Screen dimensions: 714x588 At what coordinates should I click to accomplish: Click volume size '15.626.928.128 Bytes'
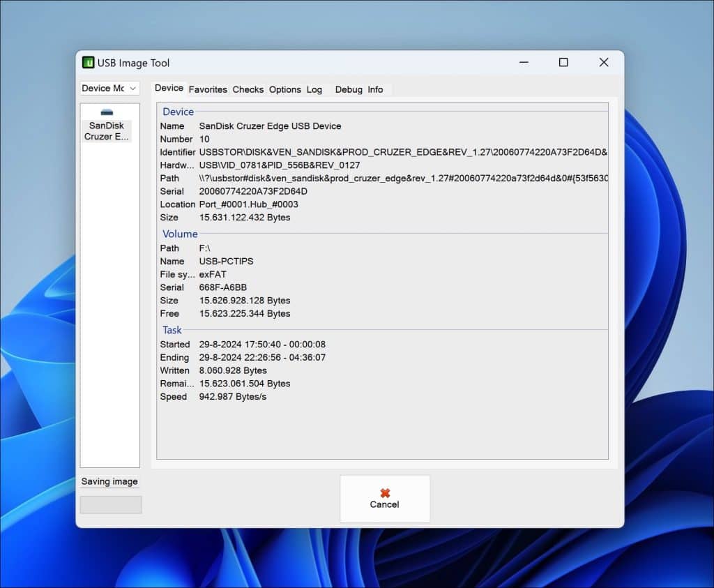245,301
